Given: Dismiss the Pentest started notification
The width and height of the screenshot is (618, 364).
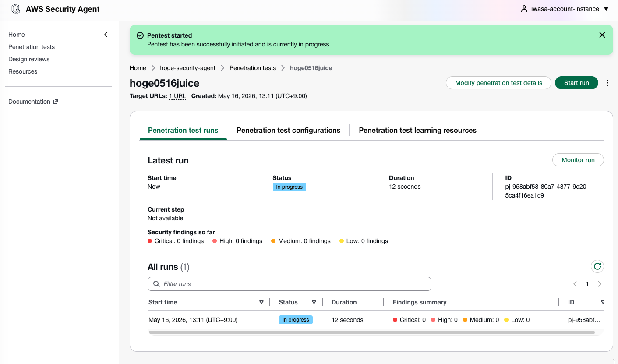Looking at the screenshot, I should pos(602,35).
